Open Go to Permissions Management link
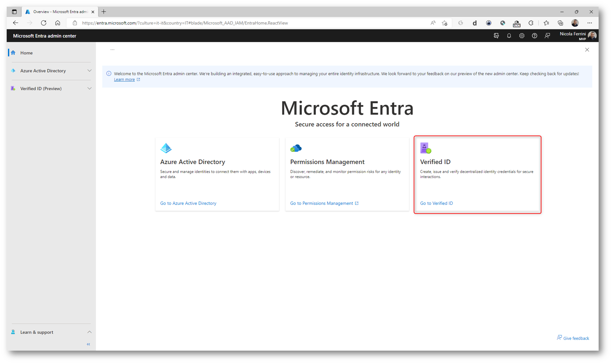The width and height of the screenshot is (612, 364). pyautogui.click(x=322, y=203)
